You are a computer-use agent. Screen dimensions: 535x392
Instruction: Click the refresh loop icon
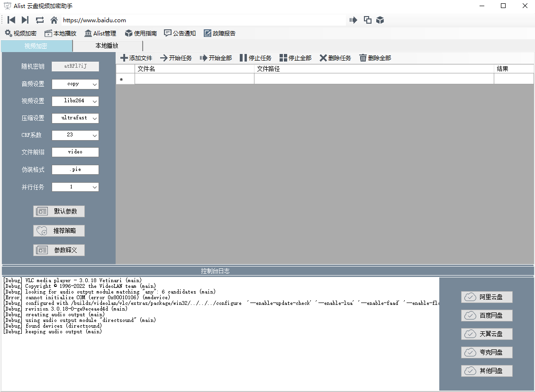tap(40, 20)
